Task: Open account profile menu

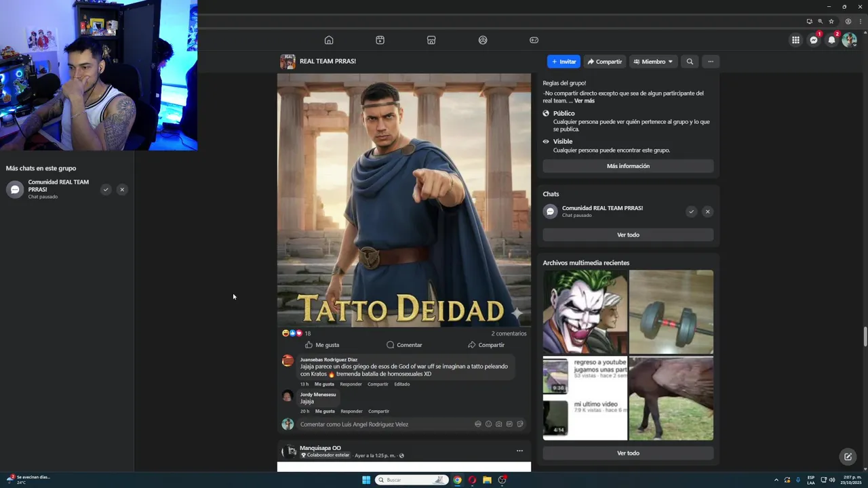Action: [849, 40]
